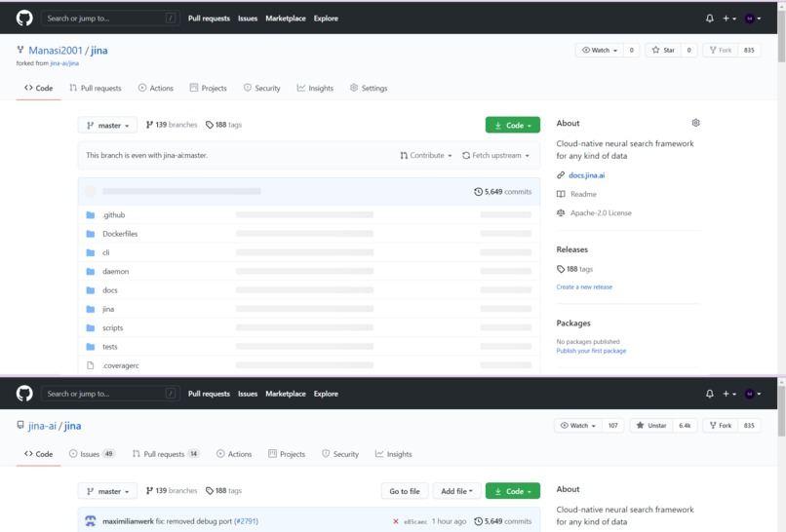Expand the Fetch upstream dropdown

coord(495,155)
